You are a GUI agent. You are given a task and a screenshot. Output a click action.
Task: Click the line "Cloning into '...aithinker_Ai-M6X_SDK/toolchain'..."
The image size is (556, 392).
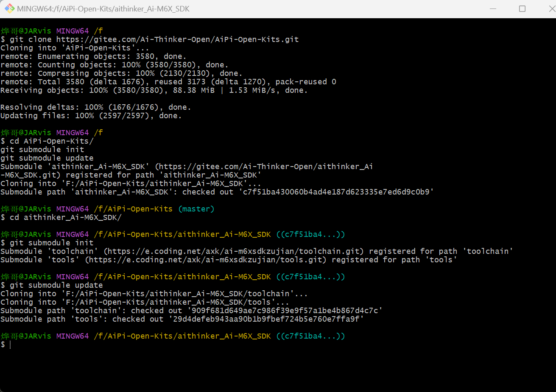click(x=154, y=294)
